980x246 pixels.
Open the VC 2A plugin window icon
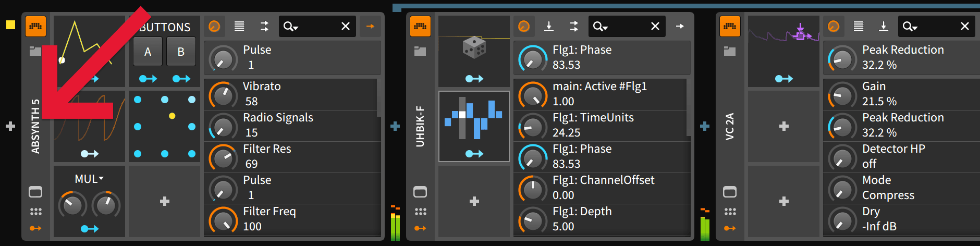pyautogui.click(x=730, y=192)
